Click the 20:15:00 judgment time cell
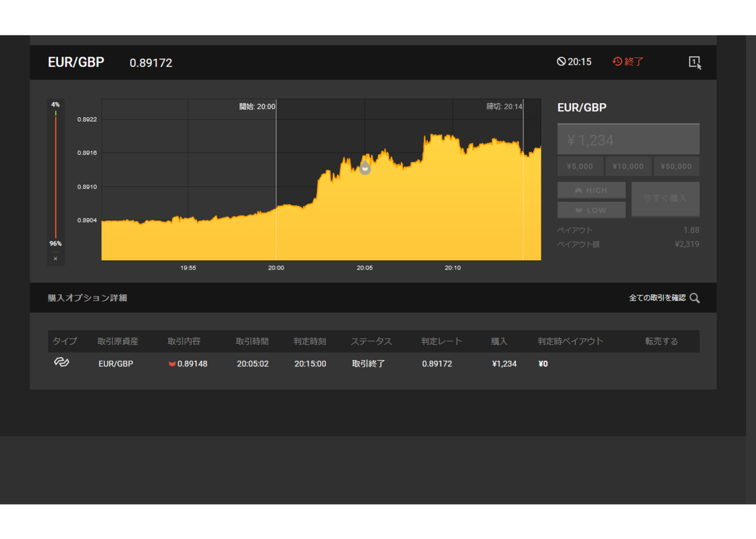Image resolution: width=756 pixels, height=539 pixels. click(x=311, y=363)
